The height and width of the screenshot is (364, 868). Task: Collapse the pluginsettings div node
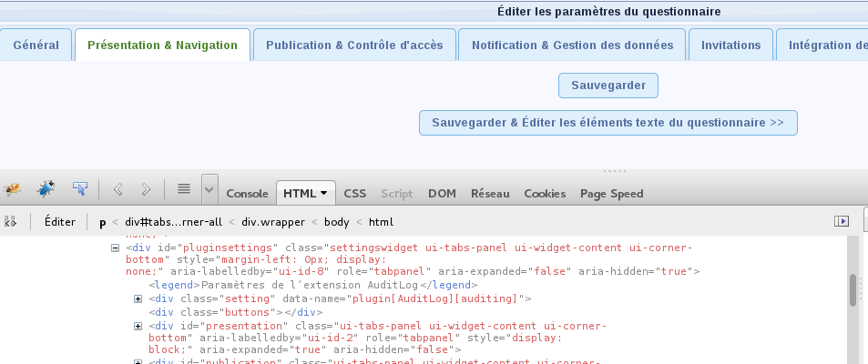point(116,248)
